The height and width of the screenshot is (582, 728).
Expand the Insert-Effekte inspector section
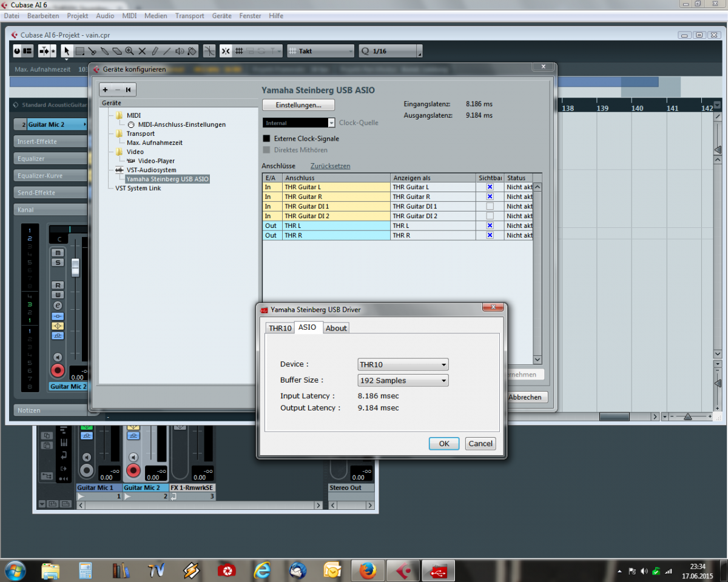tap(52, 141)
